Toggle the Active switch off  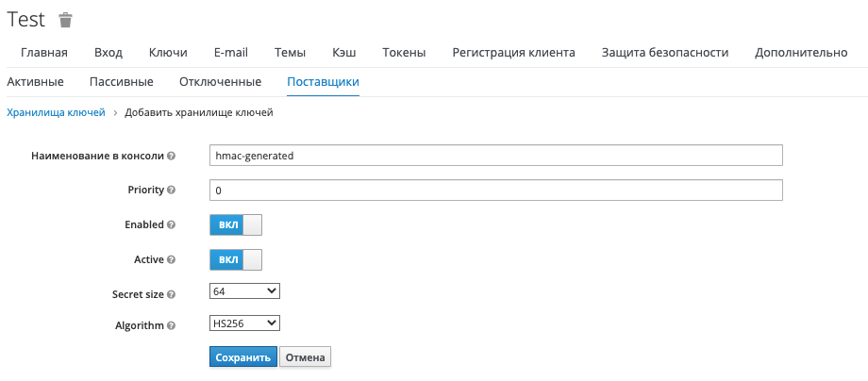235,259
